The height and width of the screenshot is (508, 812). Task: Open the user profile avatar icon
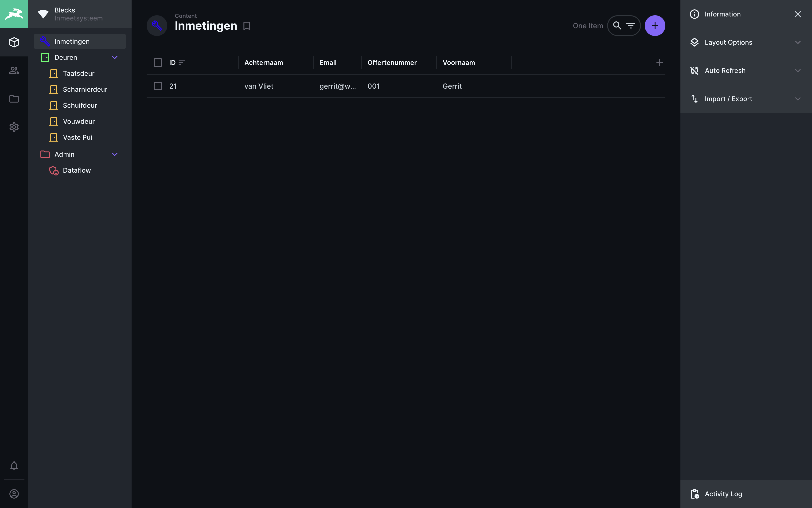pyautogui.click(x=14, y=494)
